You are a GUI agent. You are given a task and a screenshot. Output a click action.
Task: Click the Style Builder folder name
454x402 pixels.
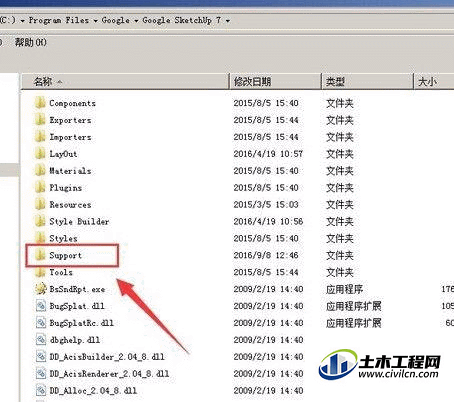(79, 222)
